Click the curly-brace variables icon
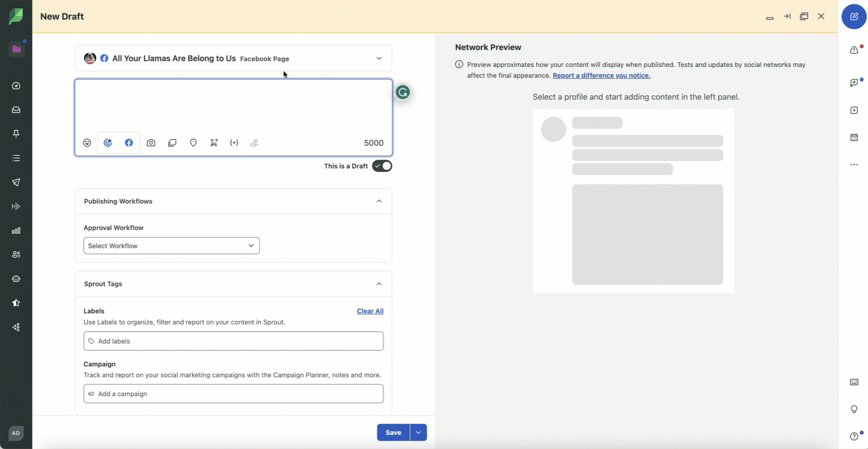 tap(234, 143)
